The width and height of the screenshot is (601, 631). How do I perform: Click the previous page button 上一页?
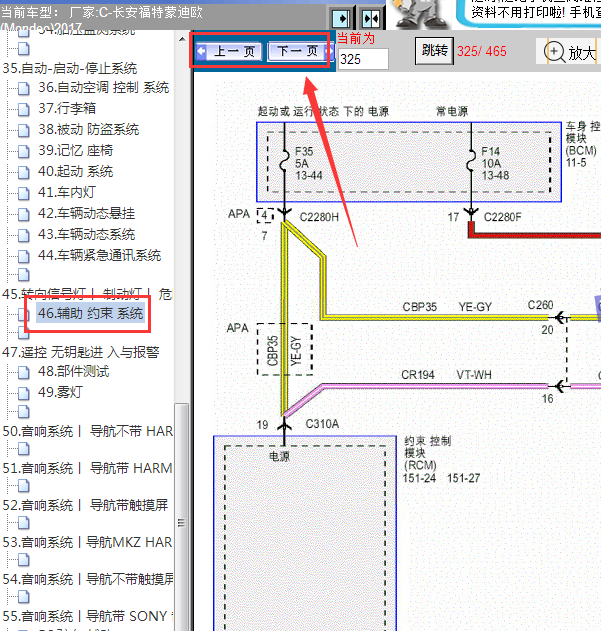229,52
